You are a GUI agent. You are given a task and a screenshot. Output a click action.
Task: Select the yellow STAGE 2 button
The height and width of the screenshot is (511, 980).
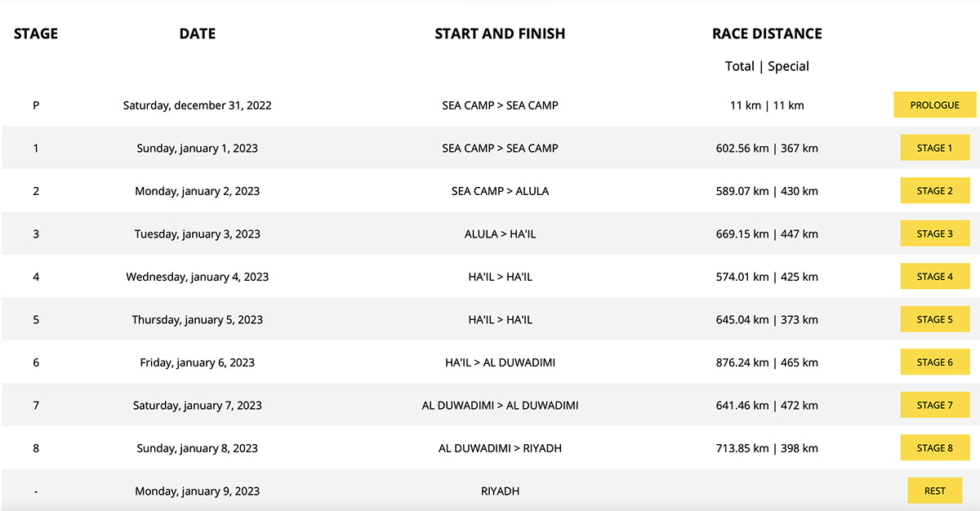tap(934, 191)
